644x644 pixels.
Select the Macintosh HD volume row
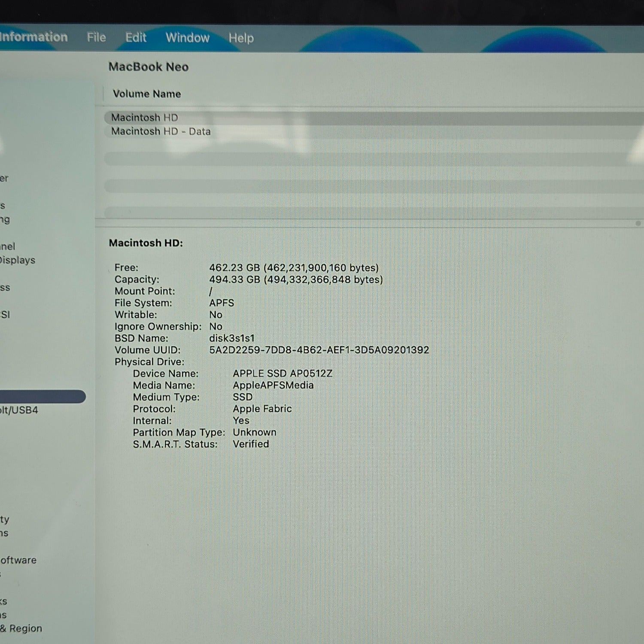(x=374, y=118)
